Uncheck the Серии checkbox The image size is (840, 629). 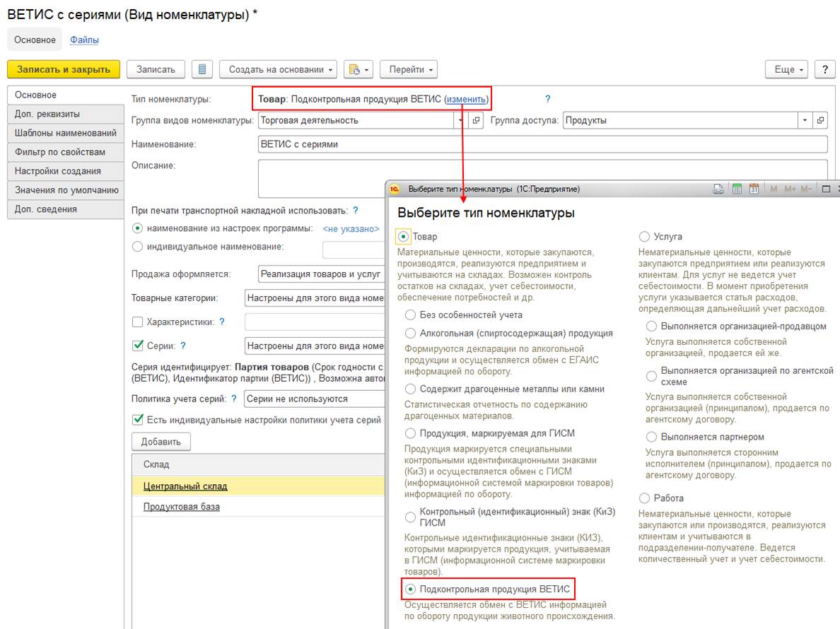tap(138, 346)
